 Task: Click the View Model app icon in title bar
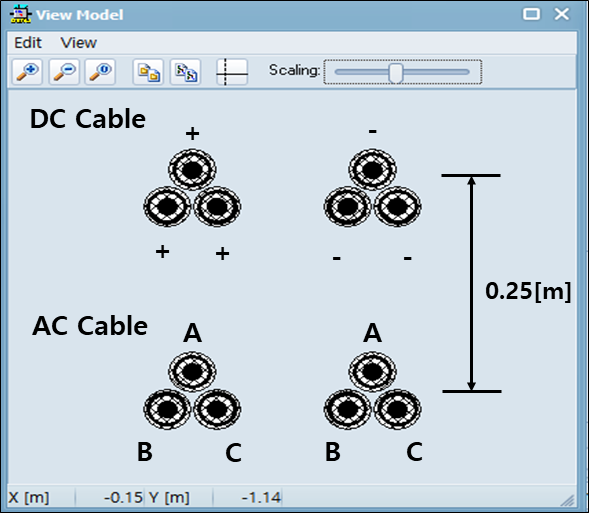pyautogui.click(x=21, y=15)
